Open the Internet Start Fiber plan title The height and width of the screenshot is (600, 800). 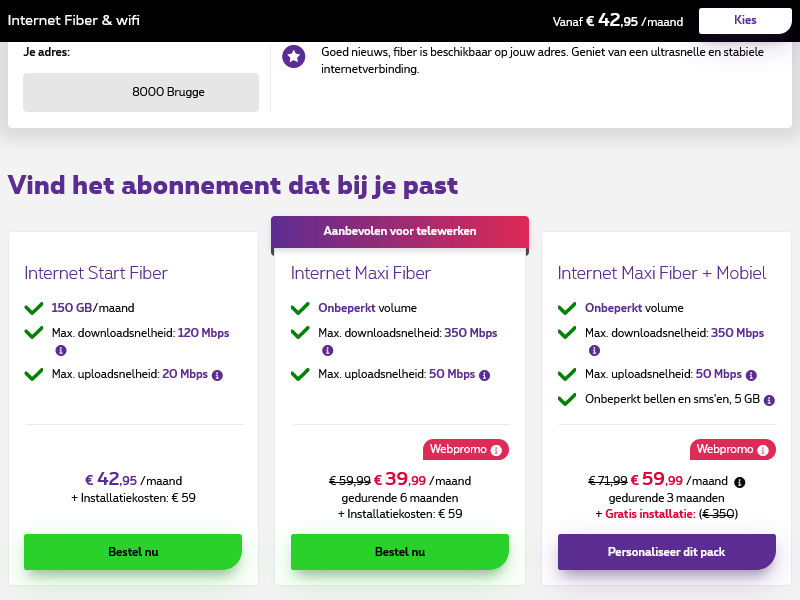(x=96, y=273)
